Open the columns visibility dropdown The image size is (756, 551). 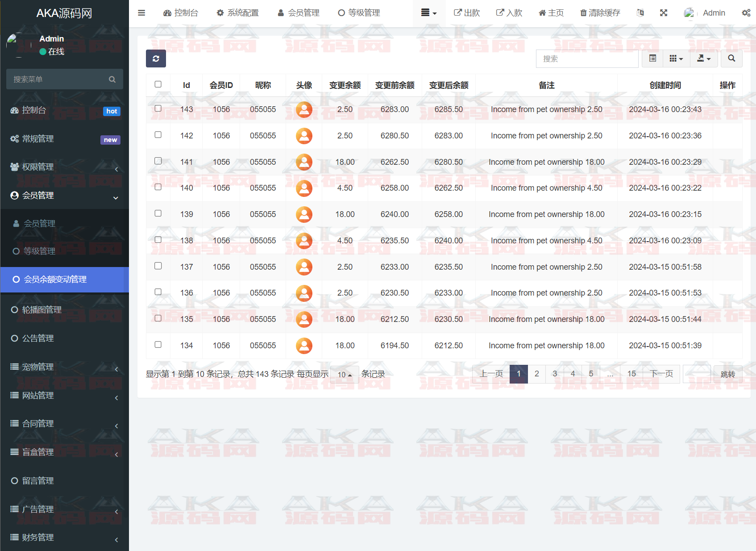point(676,58)
